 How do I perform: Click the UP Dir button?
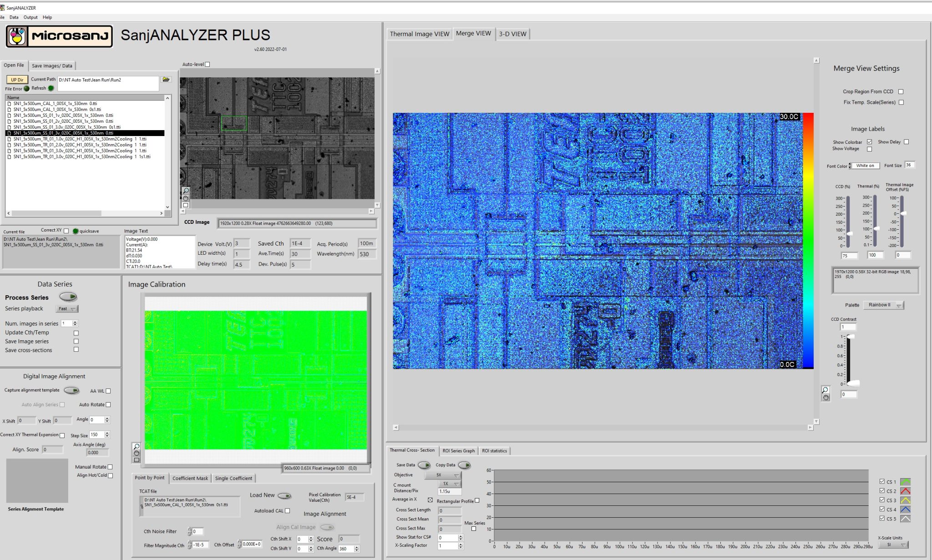click(17, 80)
